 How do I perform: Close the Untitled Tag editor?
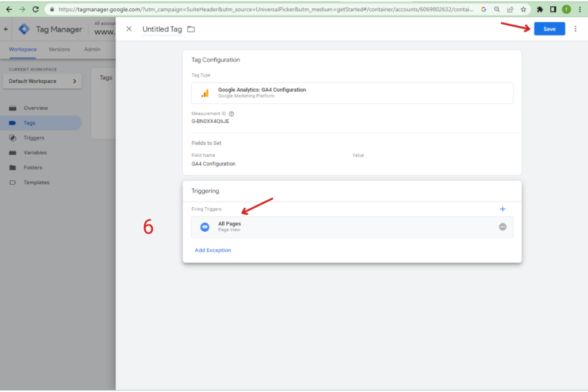(x=129, y=29)
